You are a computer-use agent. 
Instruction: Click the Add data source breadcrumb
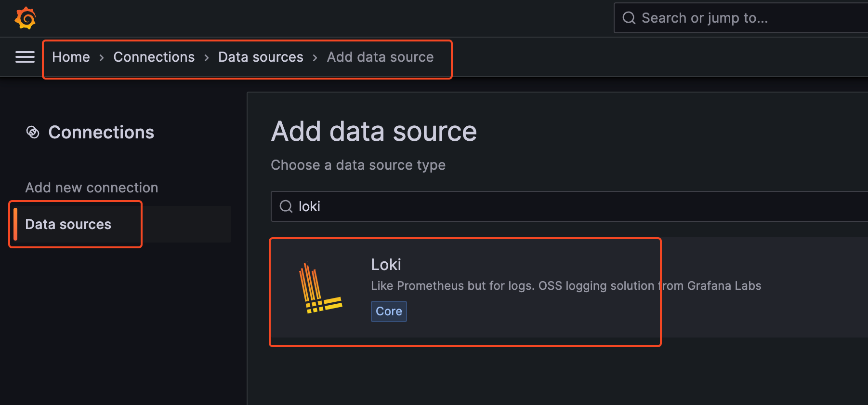coord(380,57)
